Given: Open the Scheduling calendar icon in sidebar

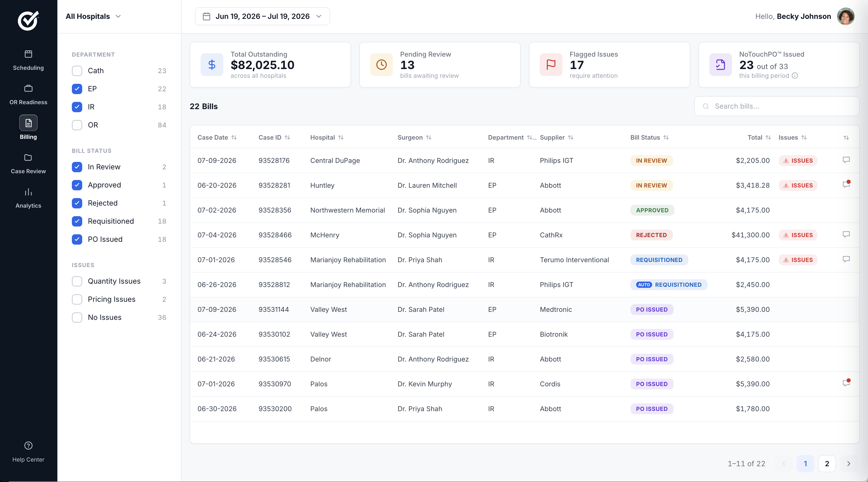Looking at the screenshot, I should pyautogui.click(x=28, y=54).
